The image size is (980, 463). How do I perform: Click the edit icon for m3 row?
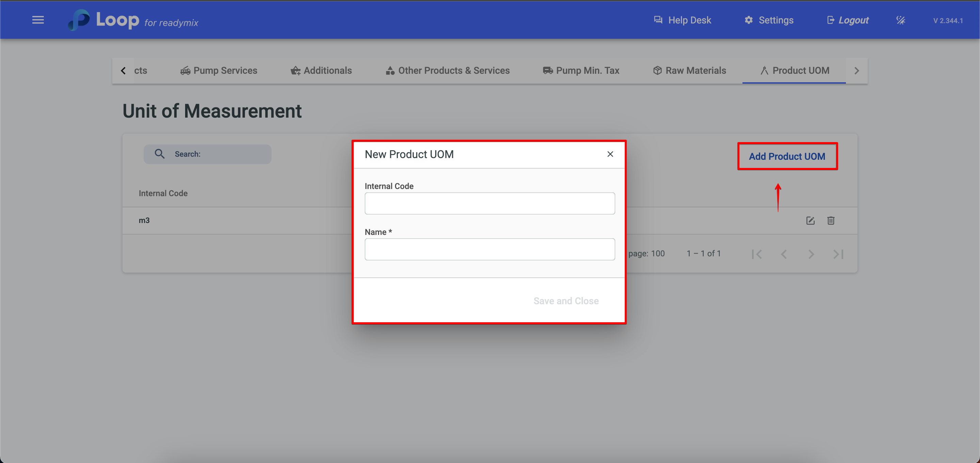click(810, 221)
